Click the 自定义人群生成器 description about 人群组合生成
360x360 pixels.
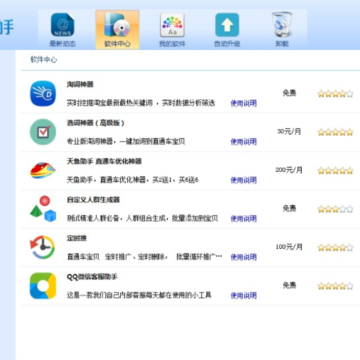click(x=142, y=219)
